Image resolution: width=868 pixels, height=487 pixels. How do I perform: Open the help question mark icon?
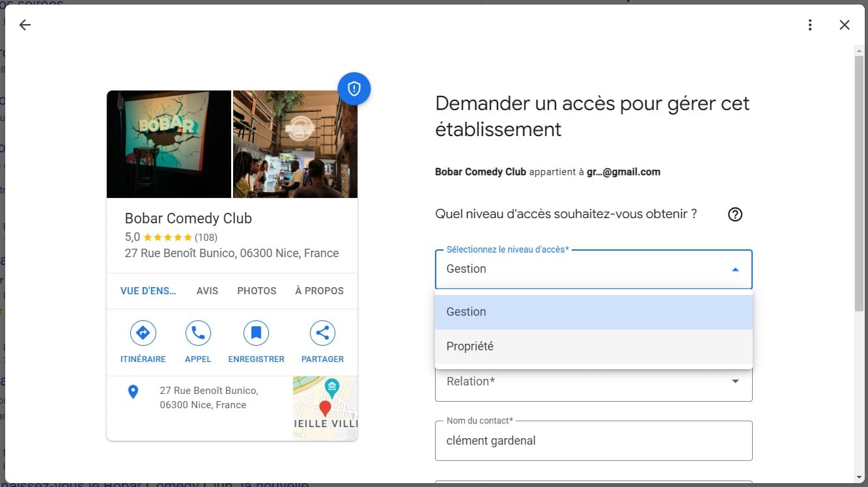(x=735, y=214)
